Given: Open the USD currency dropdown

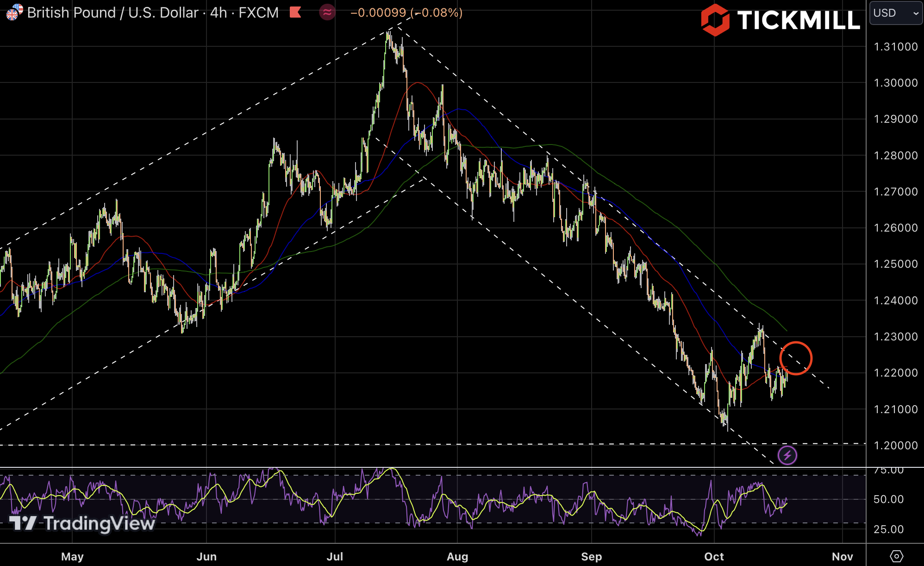Looking at the screenshot, I should coord(895,13).
